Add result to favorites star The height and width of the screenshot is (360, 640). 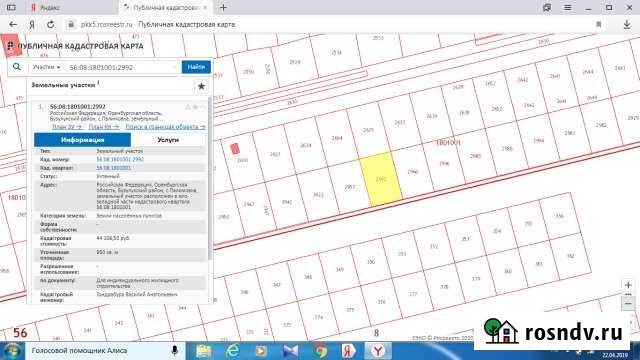click(201, 86)
